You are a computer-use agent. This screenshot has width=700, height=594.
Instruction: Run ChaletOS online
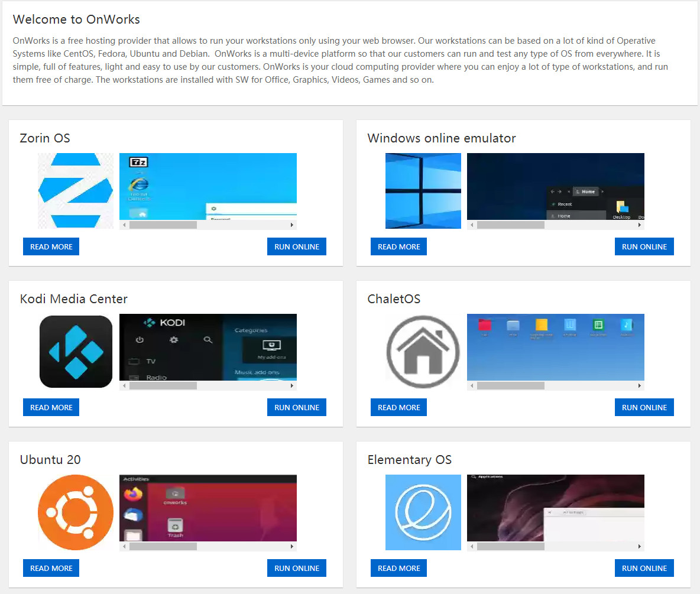644,407
